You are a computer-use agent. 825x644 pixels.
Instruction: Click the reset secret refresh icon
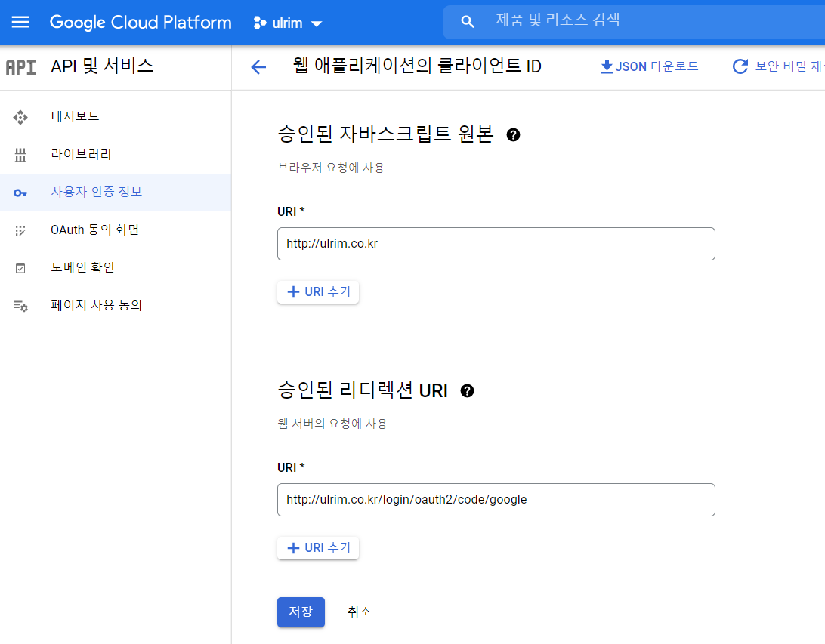point(740,66)
